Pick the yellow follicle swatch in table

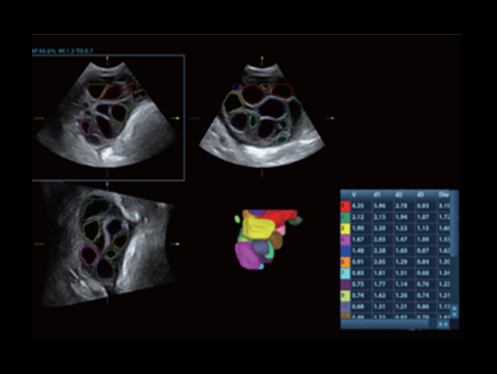point(345,229)
